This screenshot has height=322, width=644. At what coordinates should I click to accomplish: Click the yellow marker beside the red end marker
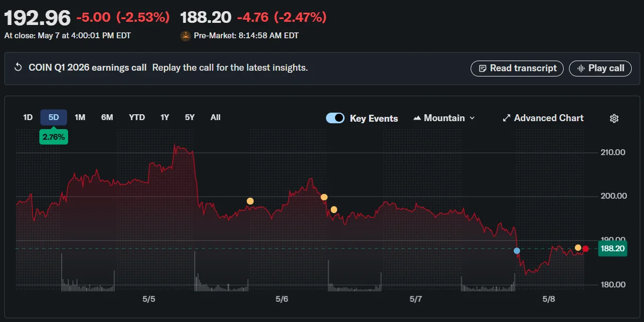click(578, 248)
